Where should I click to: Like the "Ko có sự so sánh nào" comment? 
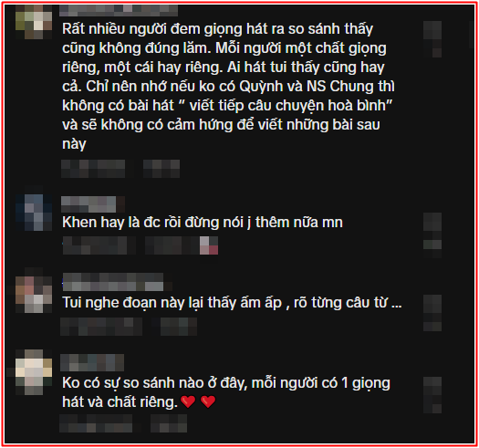tap(432, 395)
